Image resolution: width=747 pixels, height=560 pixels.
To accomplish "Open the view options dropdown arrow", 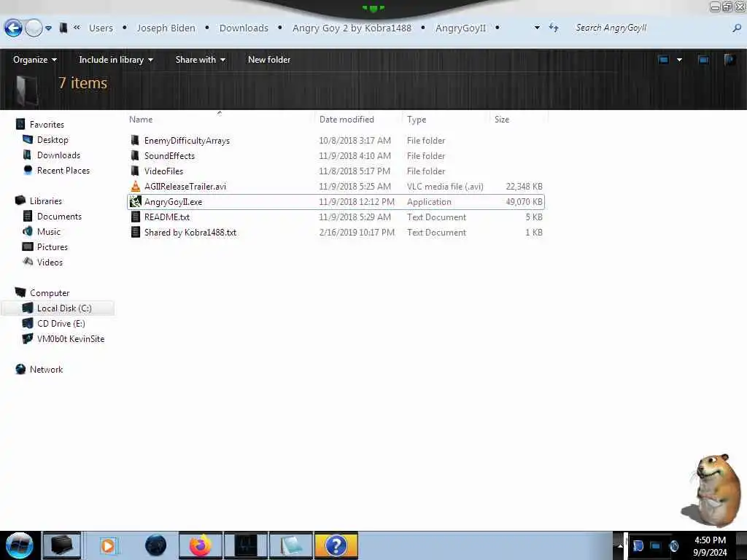I will [679, 60].
